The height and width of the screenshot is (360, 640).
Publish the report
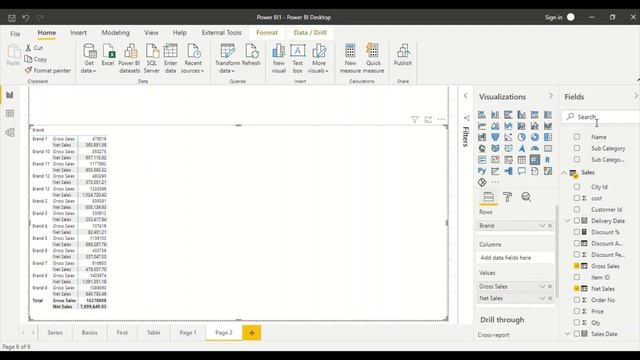[403, 55]
